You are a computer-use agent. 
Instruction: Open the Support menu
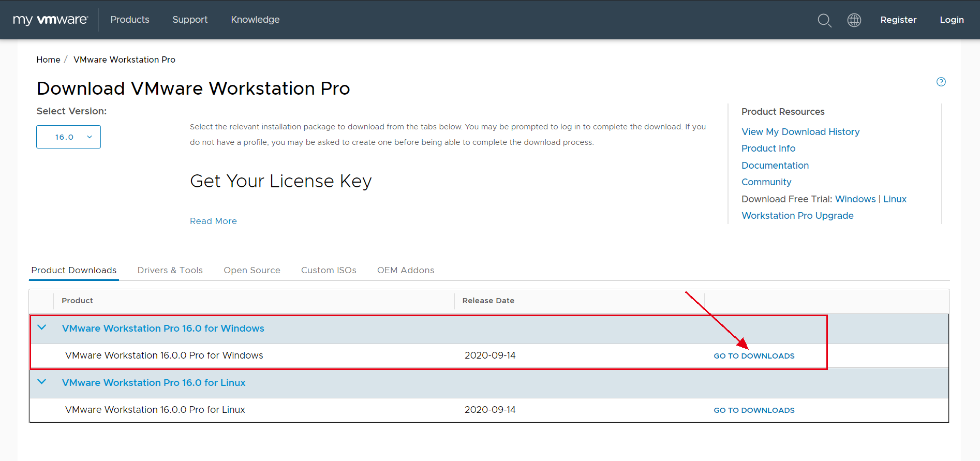[190, 20]
